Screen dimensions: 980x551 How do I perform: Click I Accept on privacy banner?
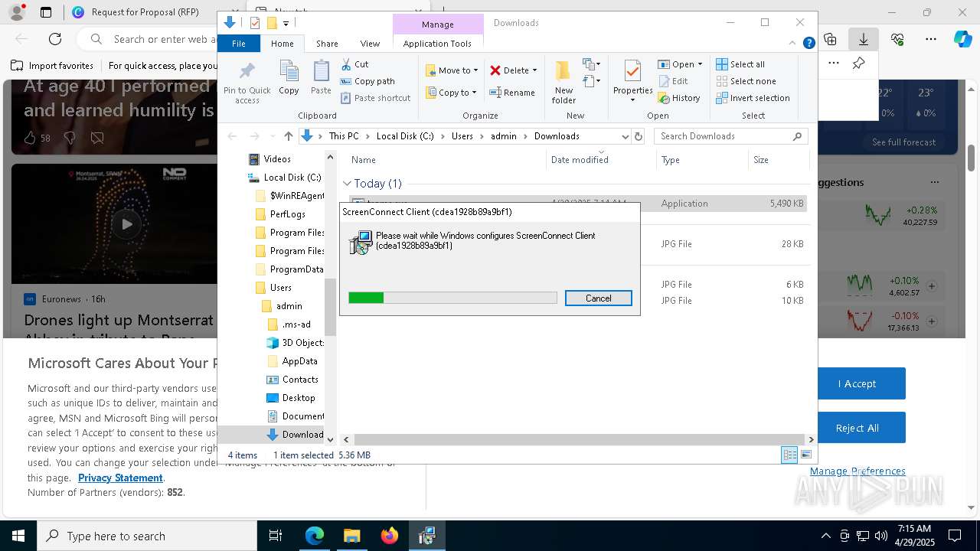857,383
